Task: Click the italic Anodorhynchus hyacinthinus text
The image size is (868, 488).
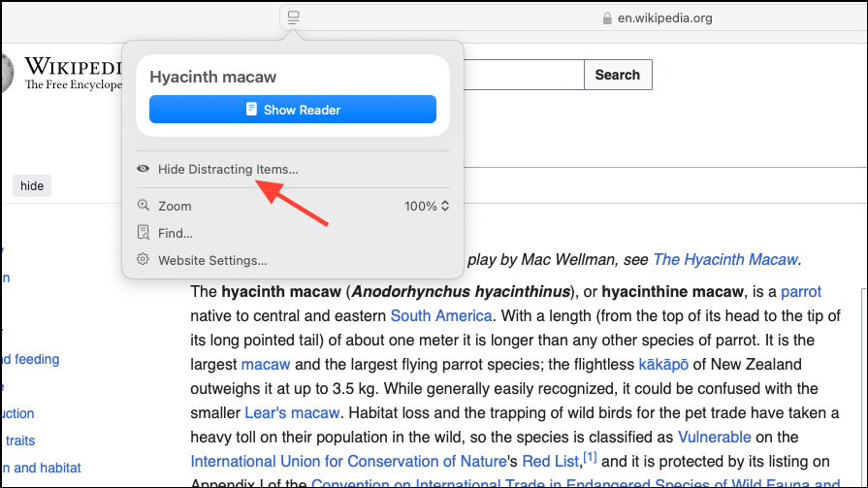Action: click(461, 291)
